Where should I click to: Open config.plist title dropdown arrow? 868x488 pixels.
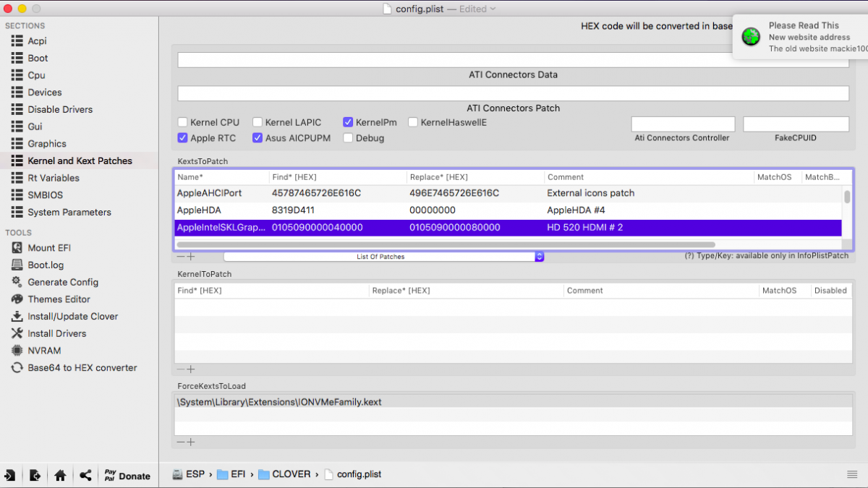tap(493, 9)
